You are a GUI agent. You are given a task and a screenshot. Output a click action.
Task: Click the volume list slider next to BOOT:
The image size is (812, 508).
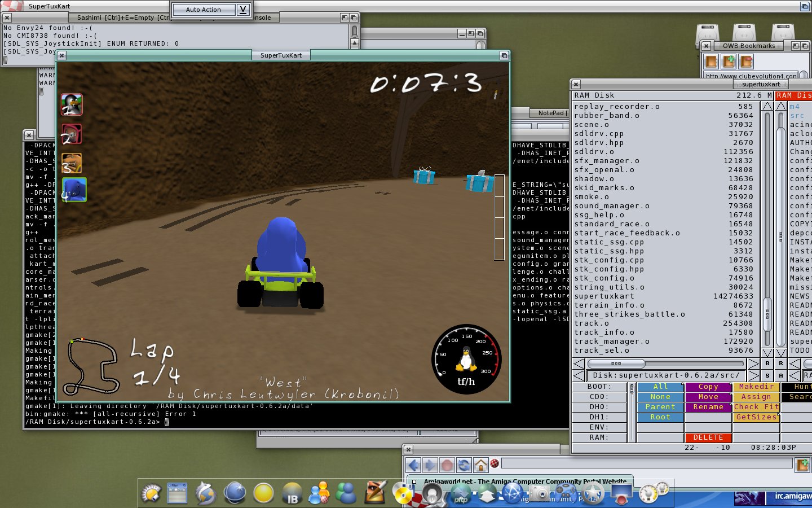[632, 413]
